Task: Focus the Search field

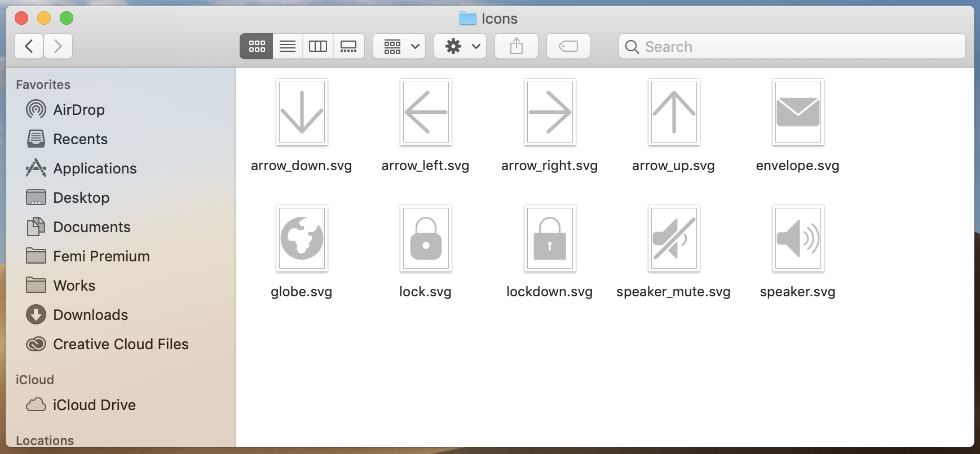Action: pos(792,46)
